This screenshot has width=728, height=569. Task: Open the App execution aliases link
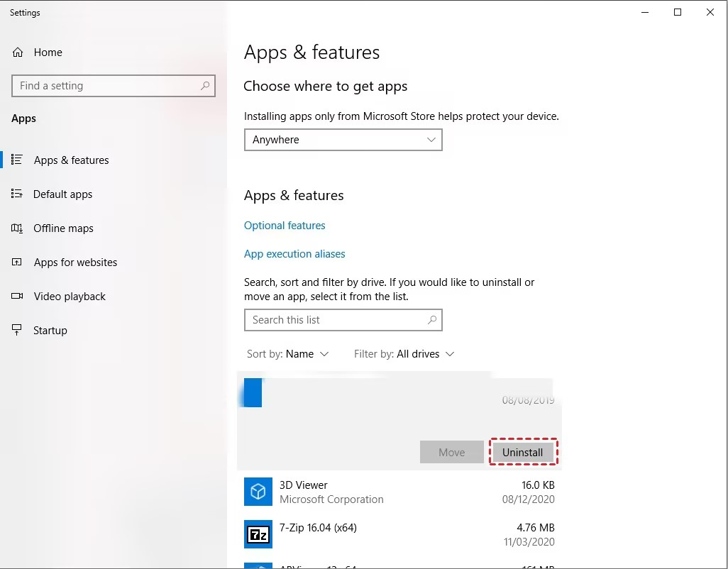pos(294,254)
